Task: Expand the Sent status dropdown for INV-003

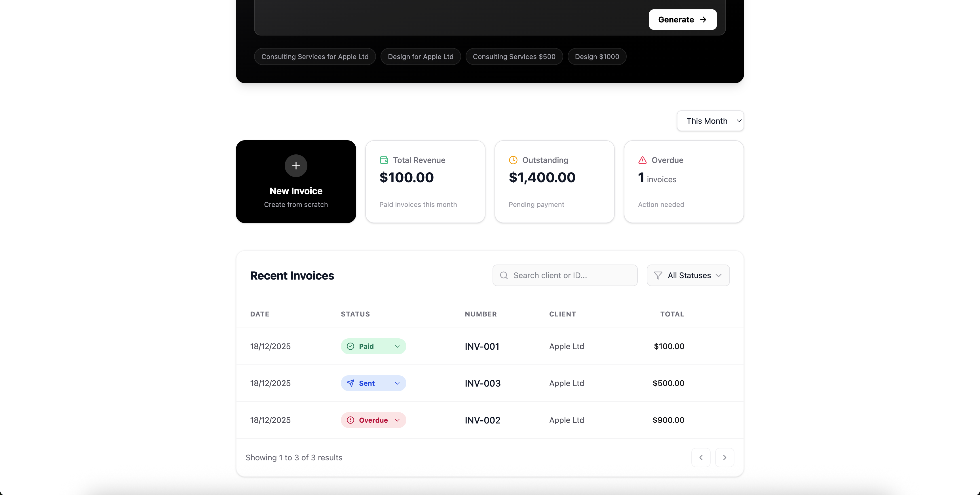Action: 398,383
